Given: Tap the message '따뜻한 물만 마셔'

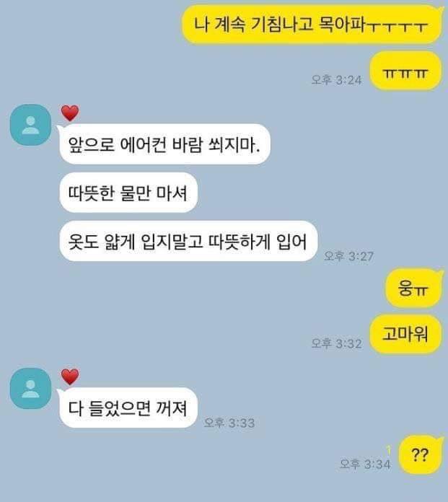Looking at the screenshot, I should click(x=128, y=193).
